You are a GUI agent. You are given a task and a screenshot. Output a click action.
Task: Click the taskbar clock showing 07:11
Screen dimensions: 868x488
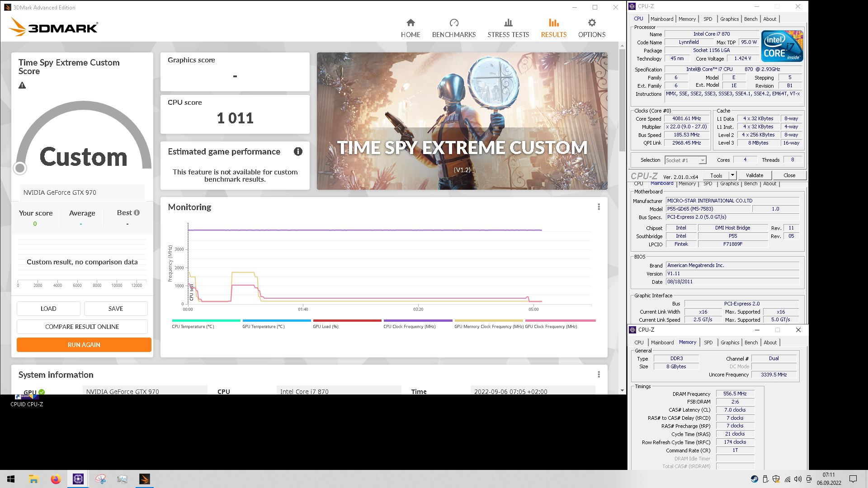tap(829, 479)
